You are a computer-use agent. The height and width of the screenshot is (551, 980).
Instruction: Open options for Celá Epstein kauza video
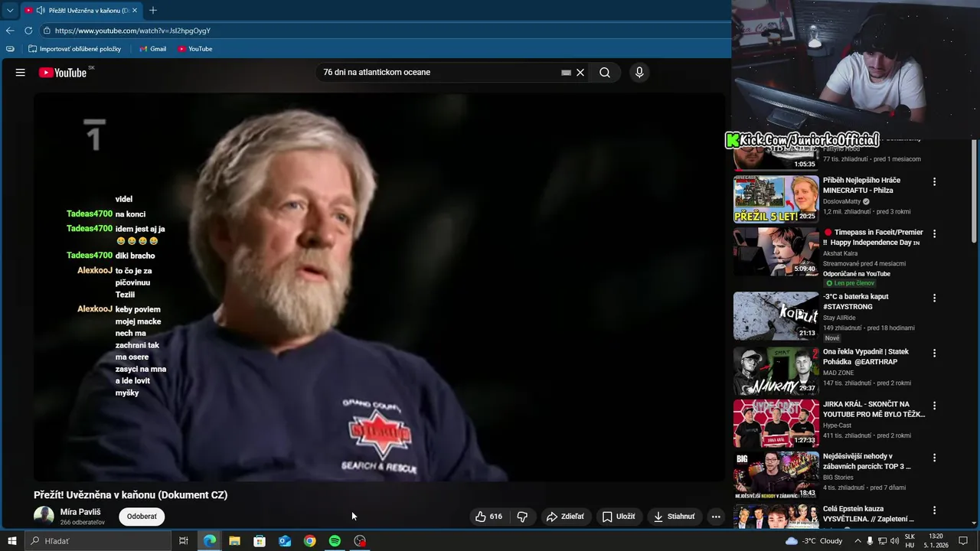coord(934,510)
